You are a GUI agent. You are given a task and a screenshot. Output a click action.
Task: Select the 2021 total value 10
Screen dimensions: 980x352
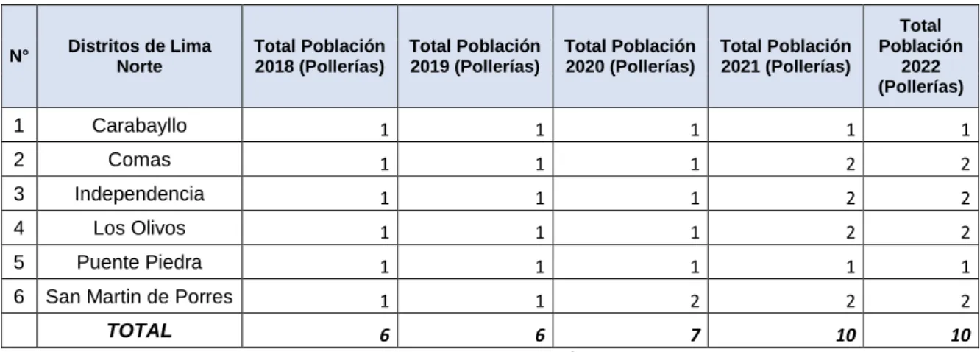pyautogui.click(x=784, y=330)
